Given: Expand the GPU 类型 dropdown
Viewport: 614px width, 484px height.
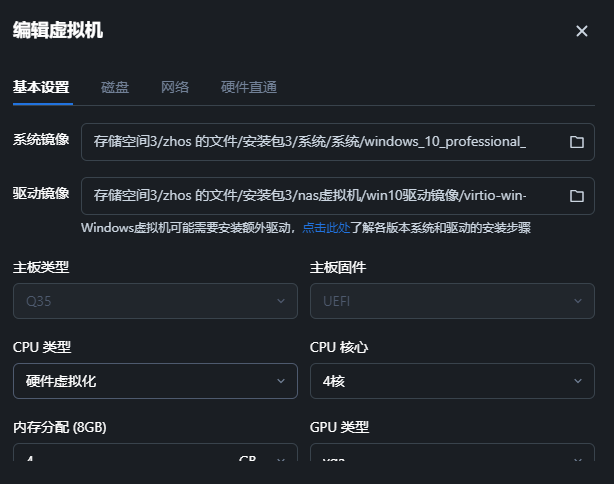Looking at the screenshot, I should pyautogui.click(x=452, y=461).
